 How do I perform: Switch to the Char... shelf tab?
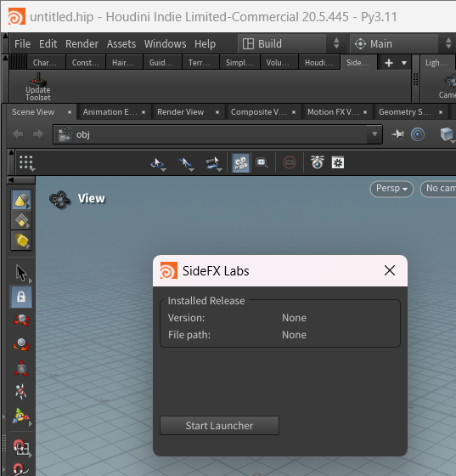pos(46,63)
